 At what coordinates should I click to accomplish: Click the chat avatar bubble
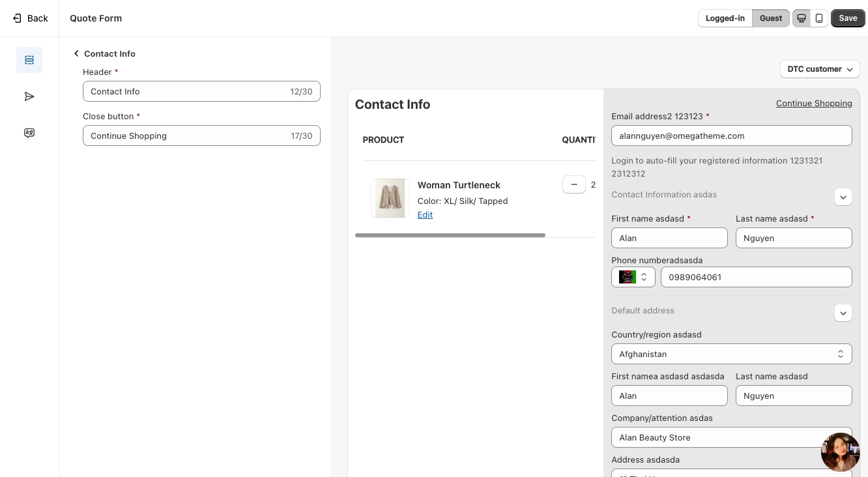(x=840, y=452)
